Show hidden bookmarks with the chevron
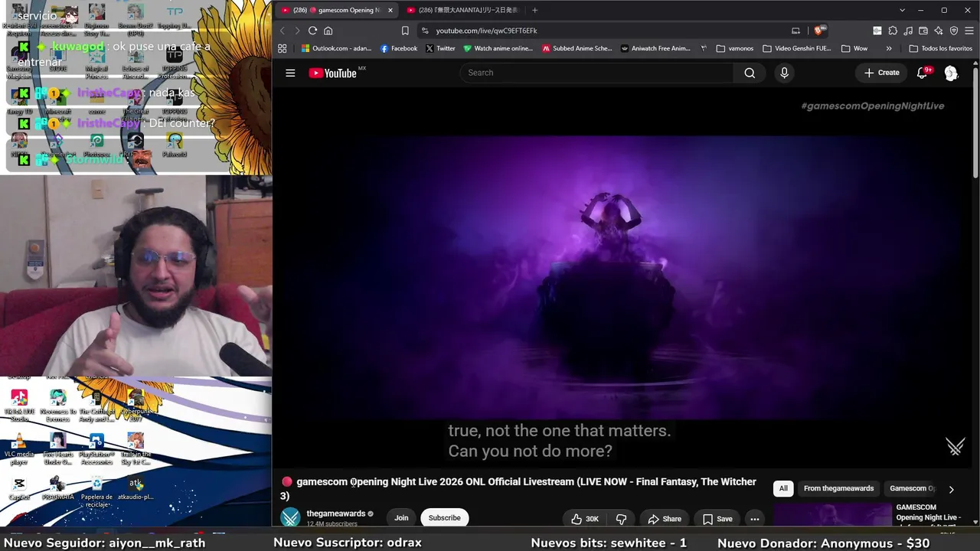 [889, 48]
